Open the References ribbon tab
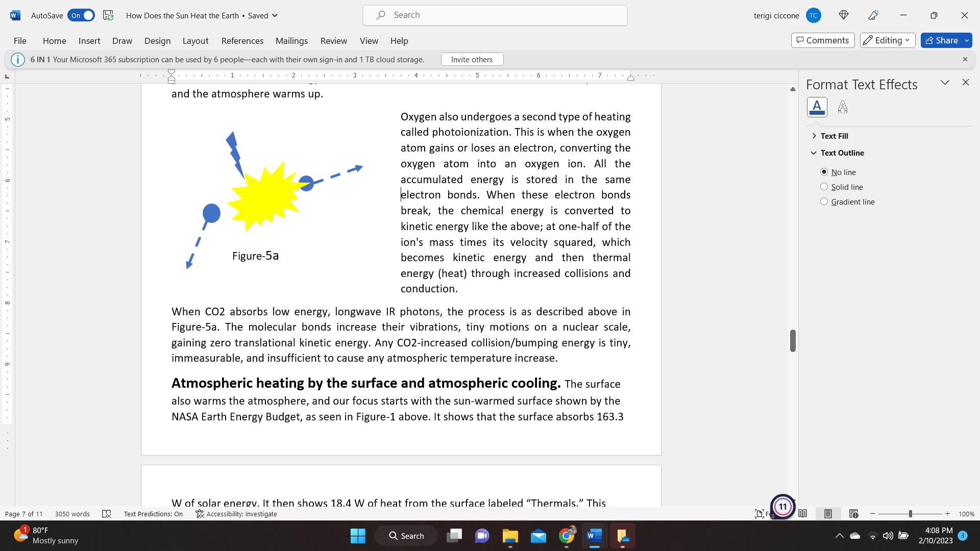980x551 pixels. [242, 41]
